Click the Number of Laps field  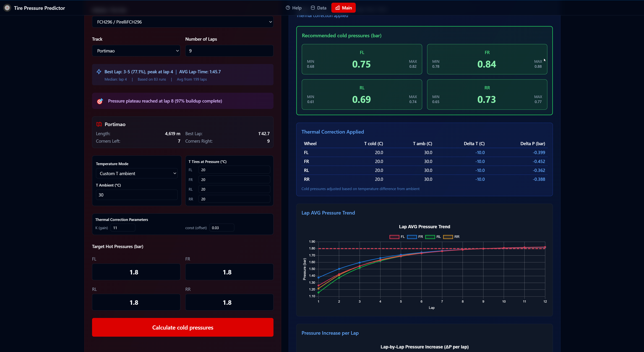point(229,51)
